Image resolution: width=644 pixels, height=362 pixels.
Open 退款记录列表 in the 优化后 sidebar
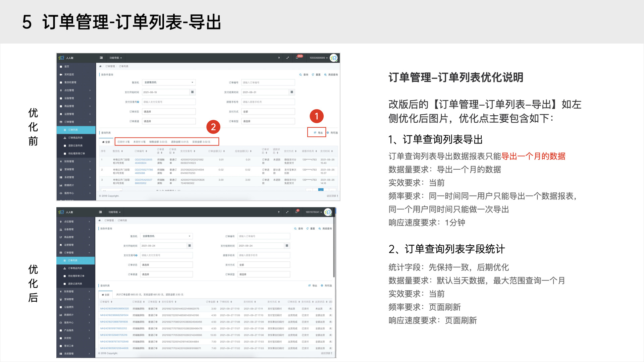(x=76, y=284)
